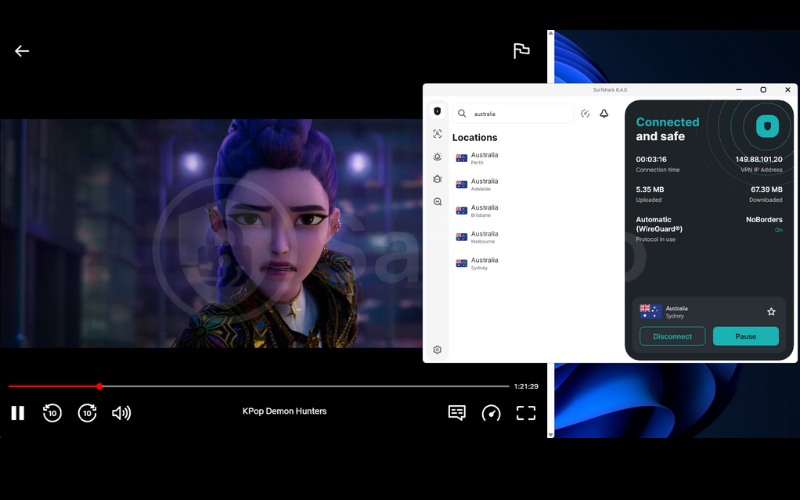Click the report flag icon in player
The image size is (800, 500).
point(521,51)
